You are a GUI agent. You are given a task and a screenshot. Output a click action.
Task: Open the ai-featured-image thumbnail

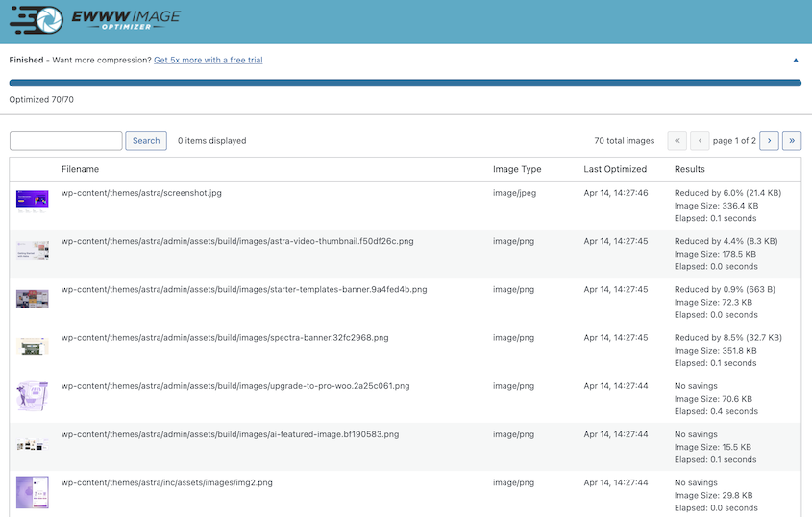coord(32,444)
